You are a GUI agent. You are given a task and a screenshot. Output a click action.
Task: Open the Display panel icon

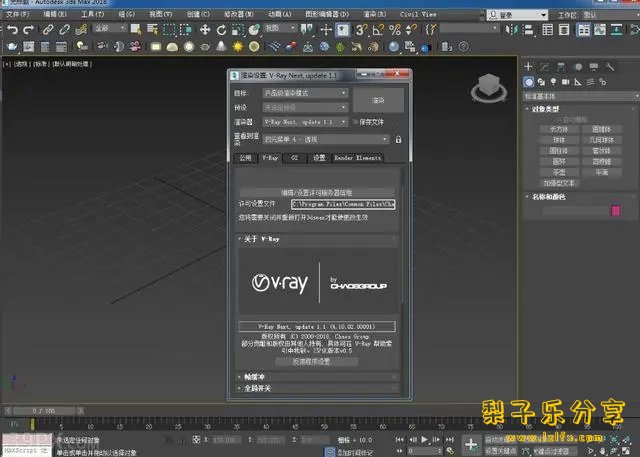pos(593,67)
